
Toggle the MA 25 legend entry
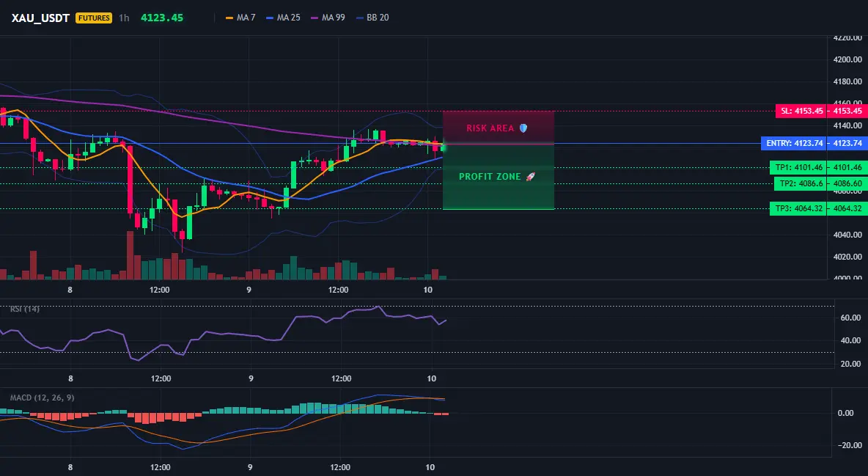pyautogui.click(x=283, y=18)
